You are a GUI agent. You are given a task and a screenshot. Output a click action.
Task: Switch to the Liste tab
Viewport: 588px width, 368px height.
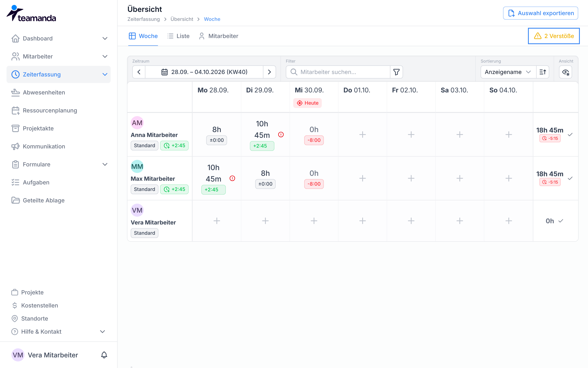point(178,36)
